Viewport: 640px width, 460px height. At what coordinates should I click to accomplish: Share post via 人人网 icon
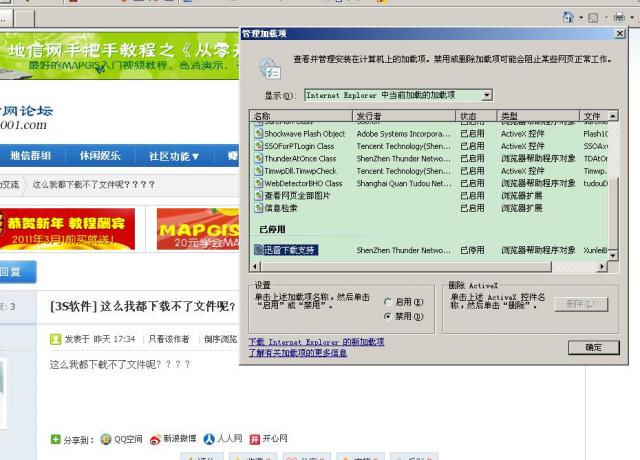pos(209,439)
